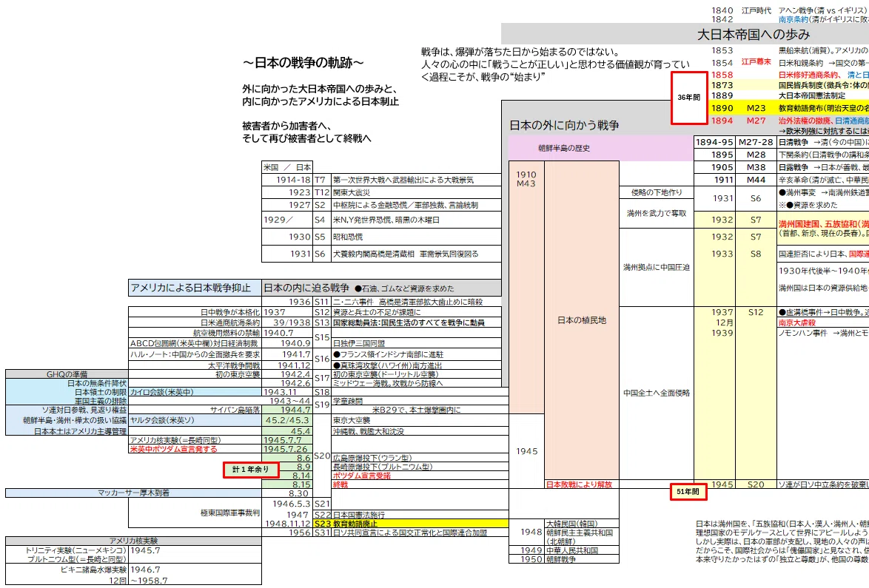
Task: Click the 1945.7.26 date cell
Action: (287, 449)
